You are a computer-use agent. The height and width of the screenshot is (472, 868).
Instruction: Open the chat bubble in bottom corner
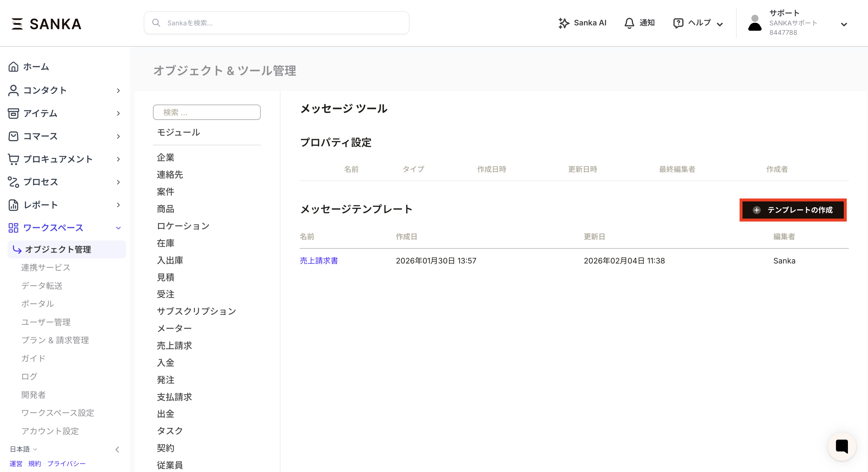(x=841, y=446)
